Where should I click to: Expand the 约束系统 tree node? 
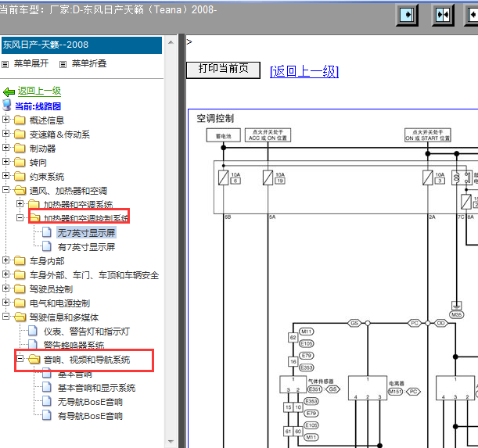click(5, 175)
